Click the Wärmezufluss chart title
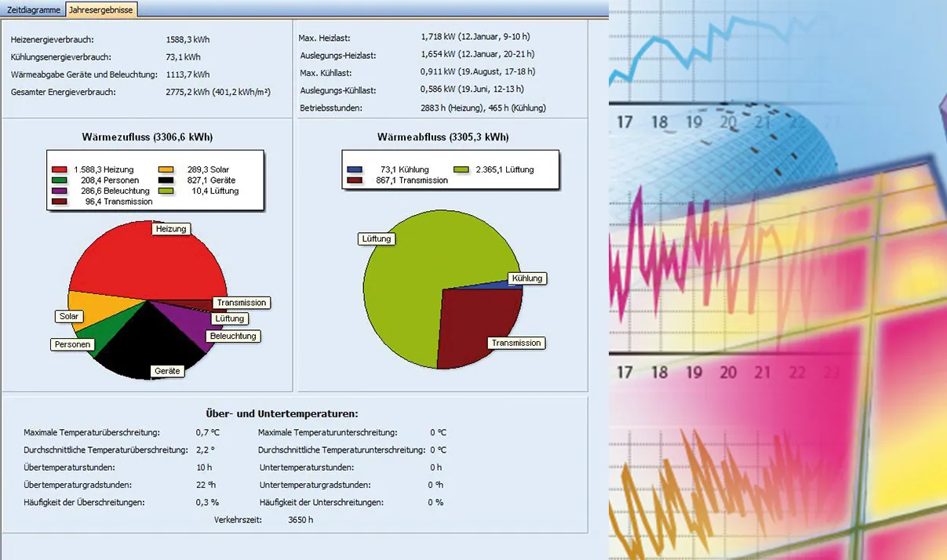This screenshot has width=947, height=560. pos(147,137)
